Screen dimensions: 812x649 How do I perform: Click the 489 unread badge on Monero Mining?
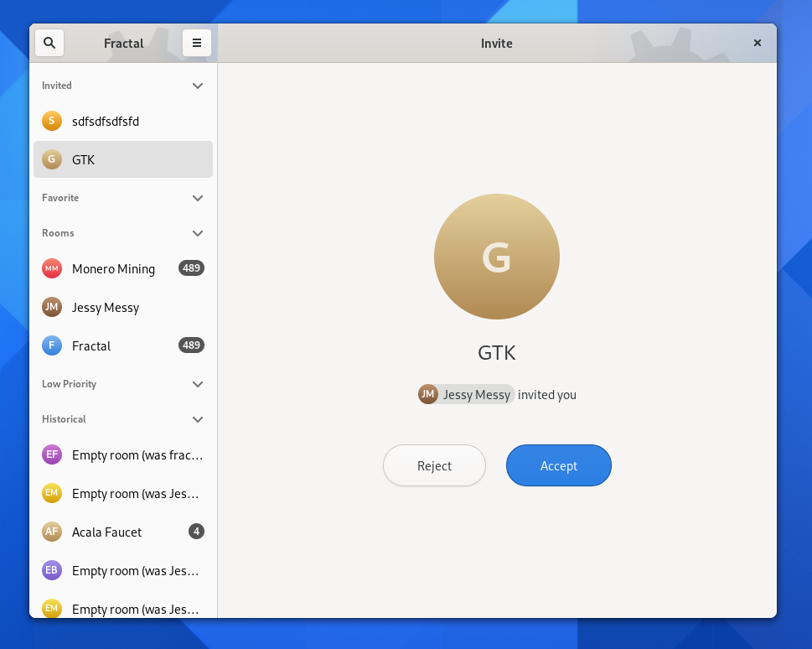(x=191, y=268)
